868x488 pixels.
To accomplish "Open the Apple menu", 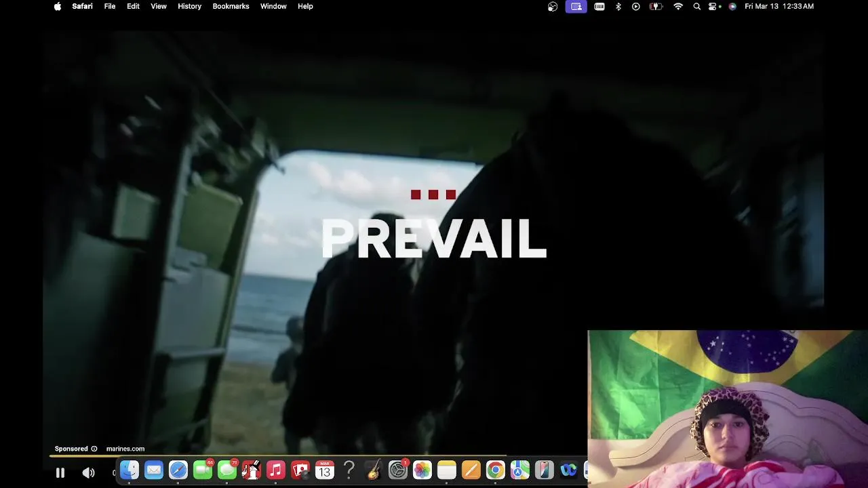I will coord(58,6).
